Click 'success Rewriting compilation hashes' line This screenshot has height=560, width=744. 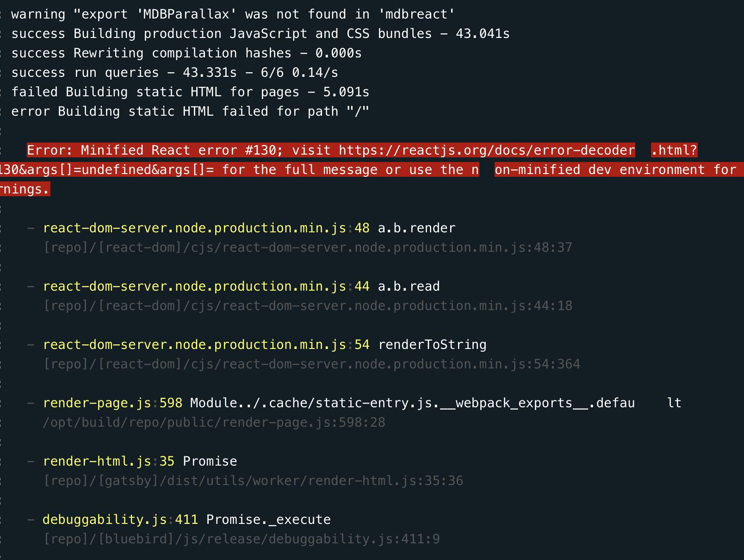point(186,53)
